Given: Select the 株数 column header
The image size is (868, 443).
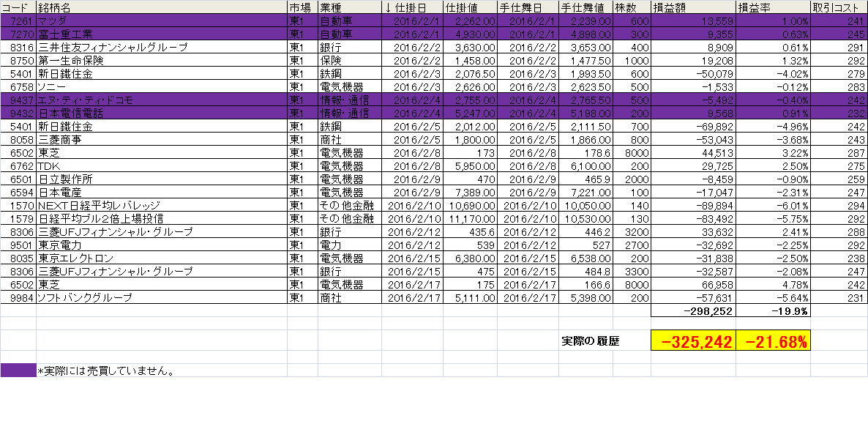Looking at the screenshot, I should pyautogui.click(x=632, y=7).
